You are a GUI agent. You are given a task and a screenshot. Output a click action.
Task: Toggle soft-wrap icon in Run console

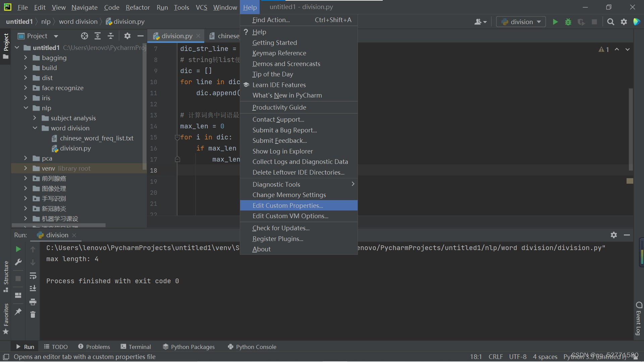[33, 276]
